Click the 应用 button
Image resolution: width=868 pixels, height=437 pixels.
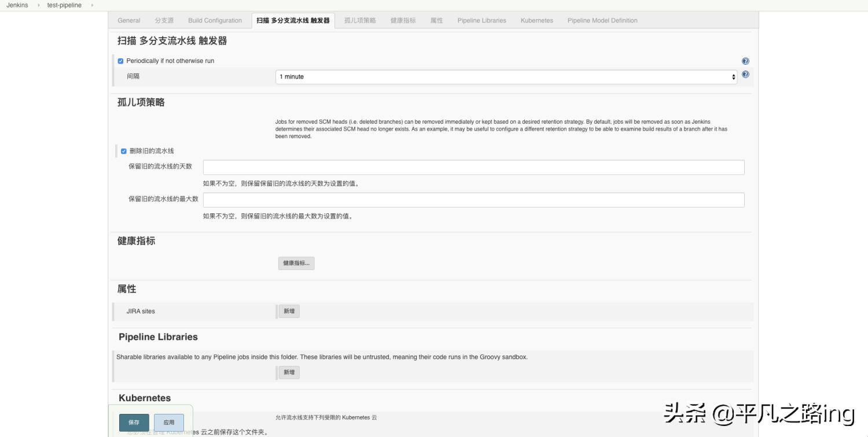tap(169, 422)
